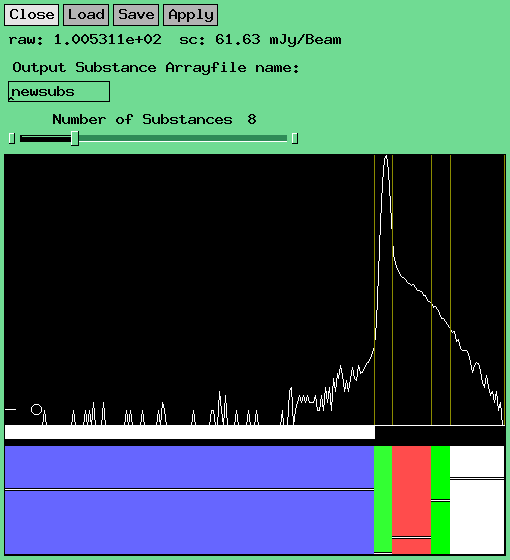Screen dimensions: 510x560
Task: Select the large blue substance block
Action: click(x=189, y=500)
